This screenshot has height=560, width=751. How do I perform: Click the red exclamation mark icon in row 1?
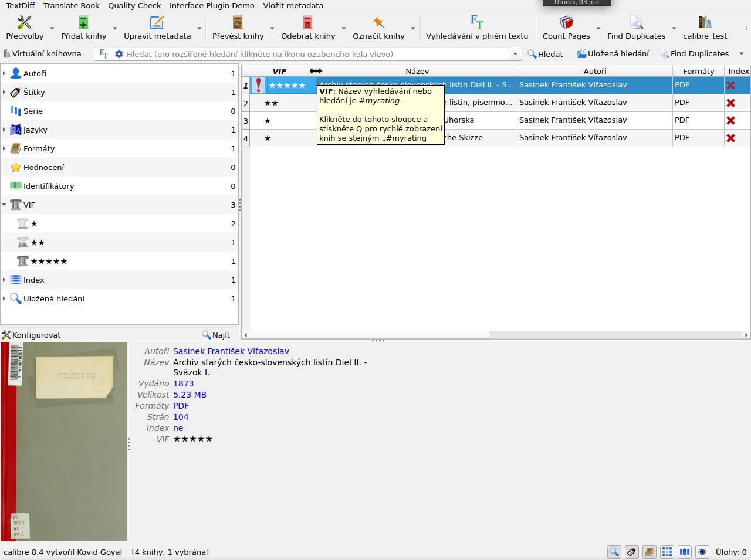(x=258, y=85)
